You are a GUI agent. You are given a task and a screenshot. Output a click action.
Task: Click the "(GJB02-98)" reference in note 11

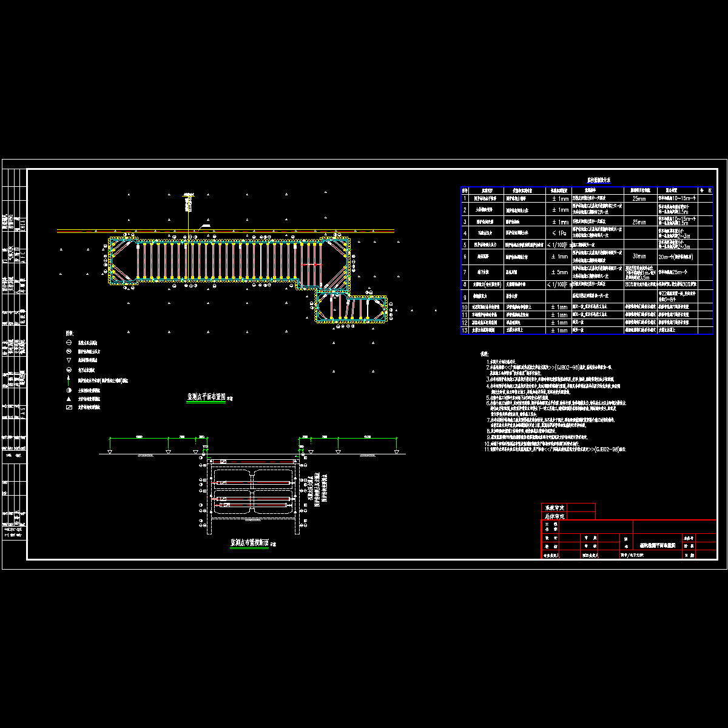coord(607,450)
